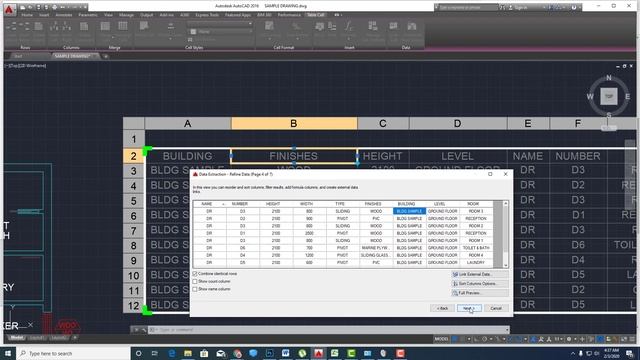Screen dimensions: 640x360
Task: Open the AutoCAD application menu button
Action: tap(9, 9)
